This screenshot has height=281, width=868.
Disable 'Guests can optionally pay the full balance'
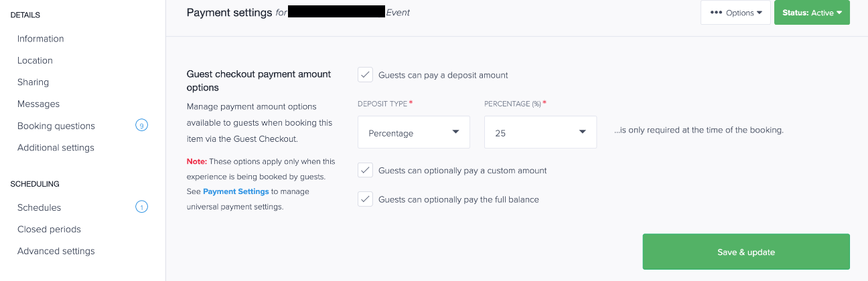coord(365,199)
